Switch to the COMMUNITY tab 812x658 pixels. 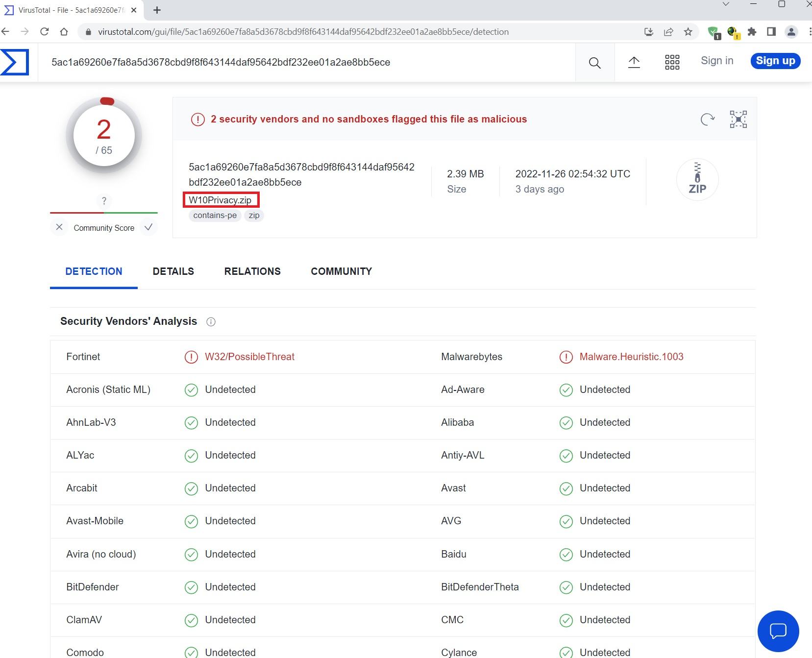[342, 271]
